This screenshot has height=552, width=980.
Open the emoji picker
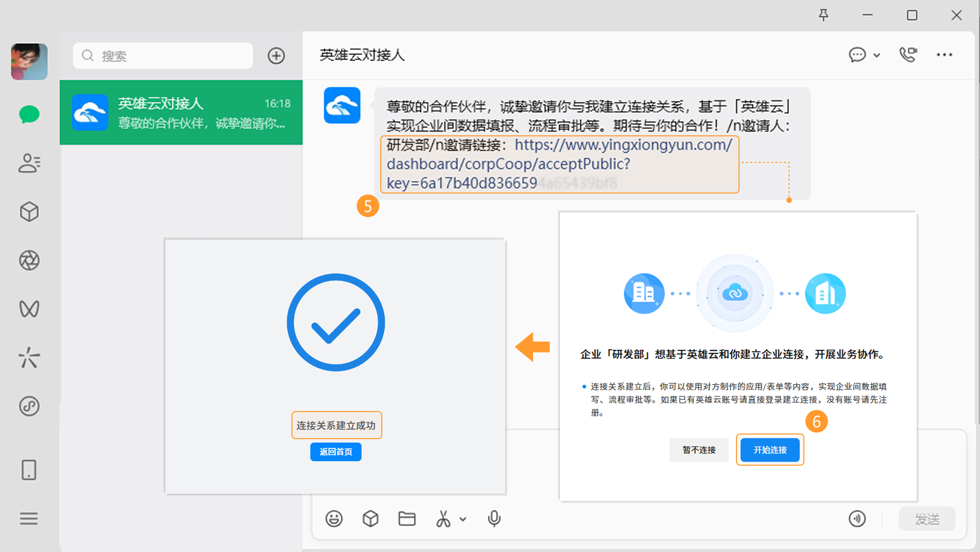(x=334, y=519)
